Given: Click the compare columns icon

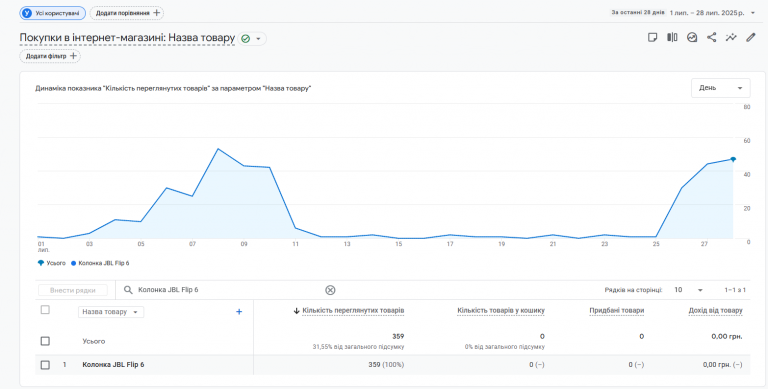Looking at the screenshot, I should click(672, 38).
